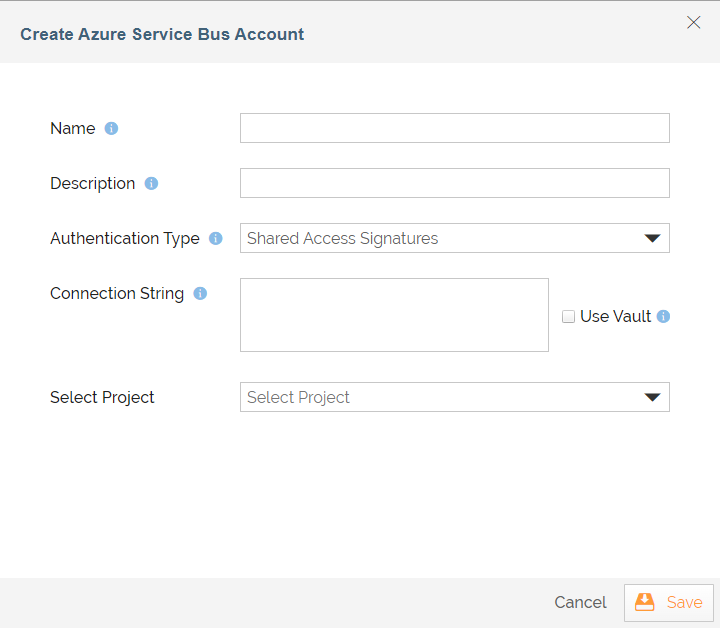Image resolution: width=720 pixels, height=628 pixels.
Task: Click the info icon beside Use Vault
Action: 663,317
